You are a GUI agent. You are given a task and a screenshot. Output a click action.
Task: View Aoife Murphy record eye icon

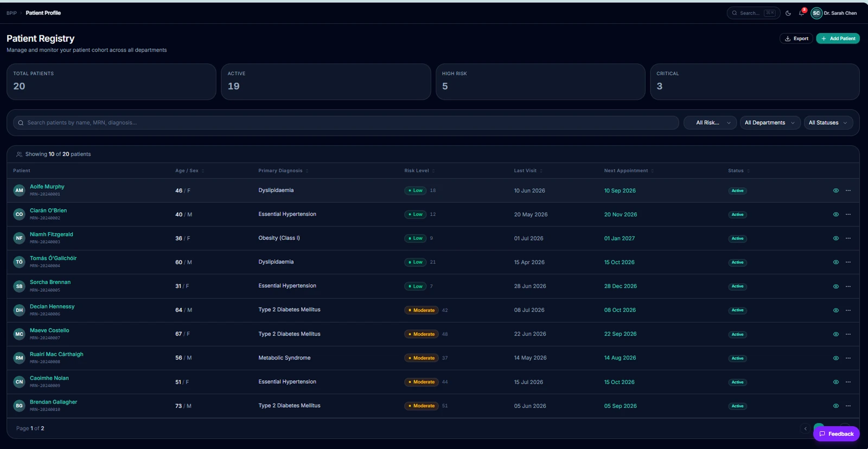click(836, 190)
